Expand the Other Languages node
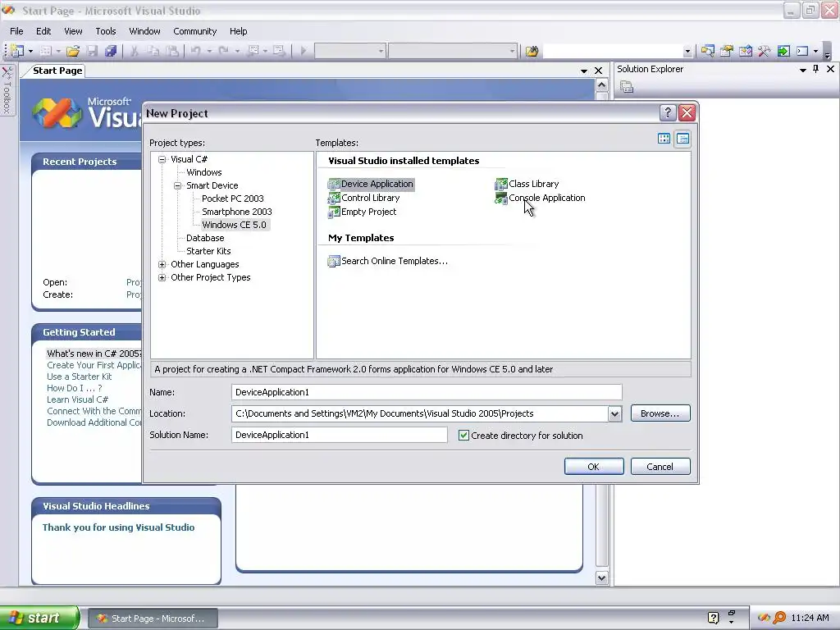Image resolution: width=840 pixels, height=630 pixels. (x=162, y=264)
